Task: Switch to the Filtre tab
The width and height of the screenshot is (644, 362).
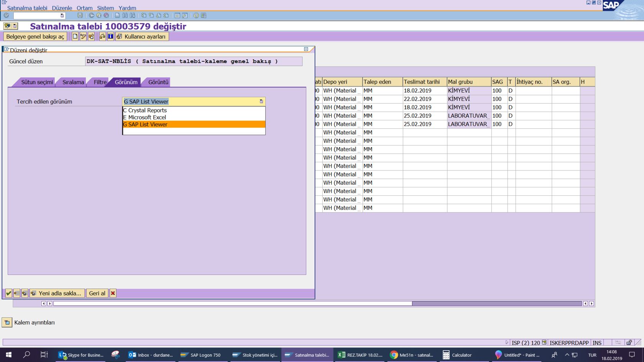Action: 100,82
